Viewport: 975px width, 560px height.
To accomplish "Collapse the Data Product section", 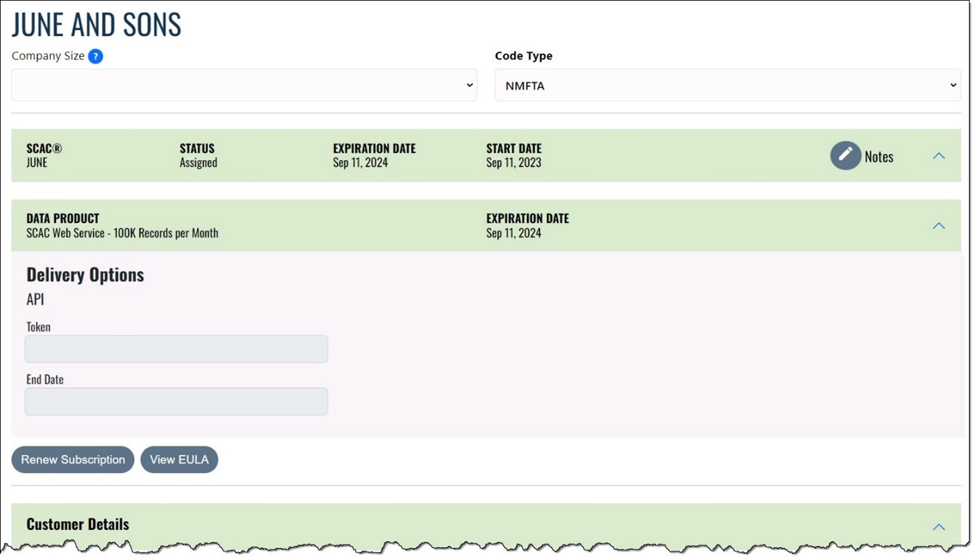I will [x=938, y=226].
